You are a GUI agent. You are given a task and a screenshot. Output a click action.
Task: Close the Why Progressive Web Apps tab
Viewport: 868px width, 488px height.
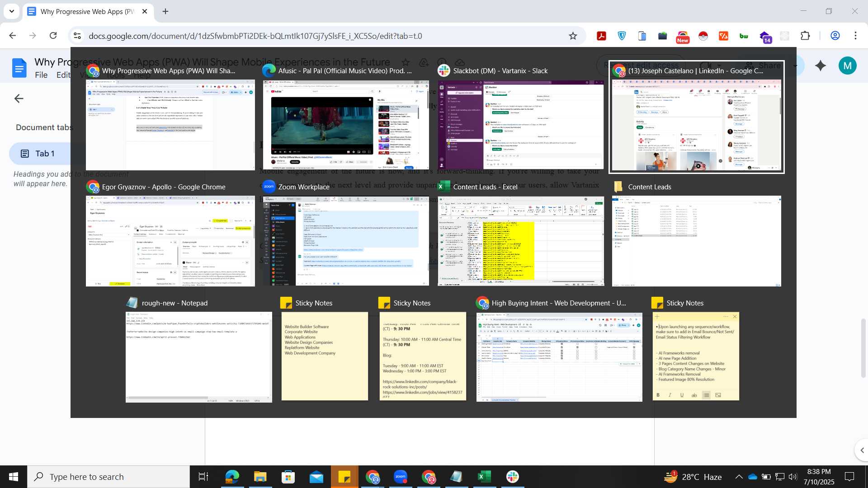pos(145,11)
